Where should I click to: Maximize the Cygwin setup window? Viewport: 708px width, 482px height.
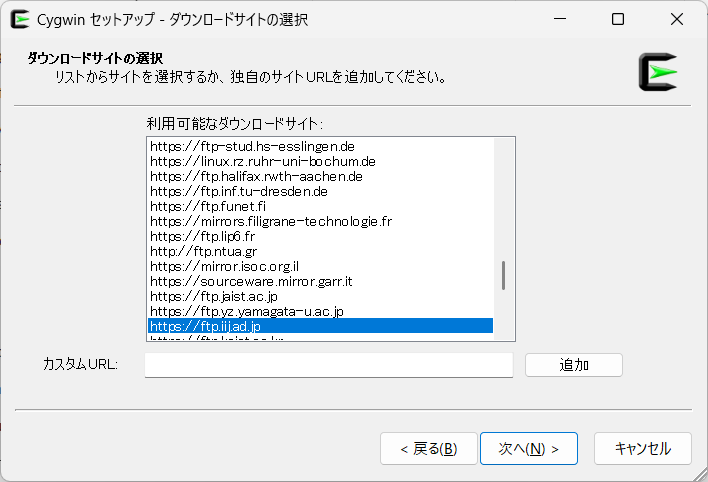coord(618,19)
